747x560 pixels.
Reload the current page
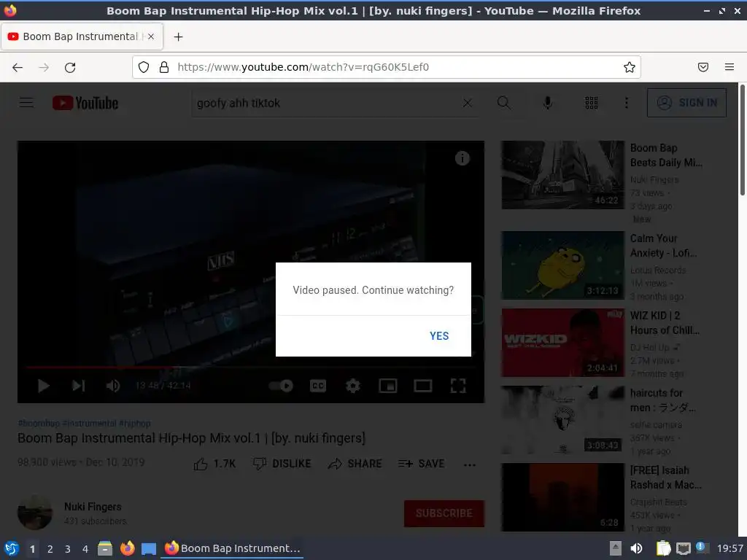tap(70, 68)
